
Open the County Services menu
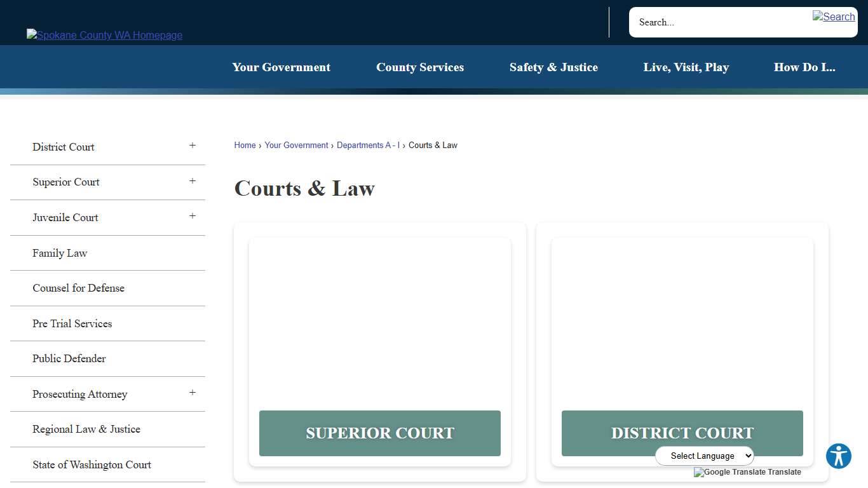[x=420, y=67]
